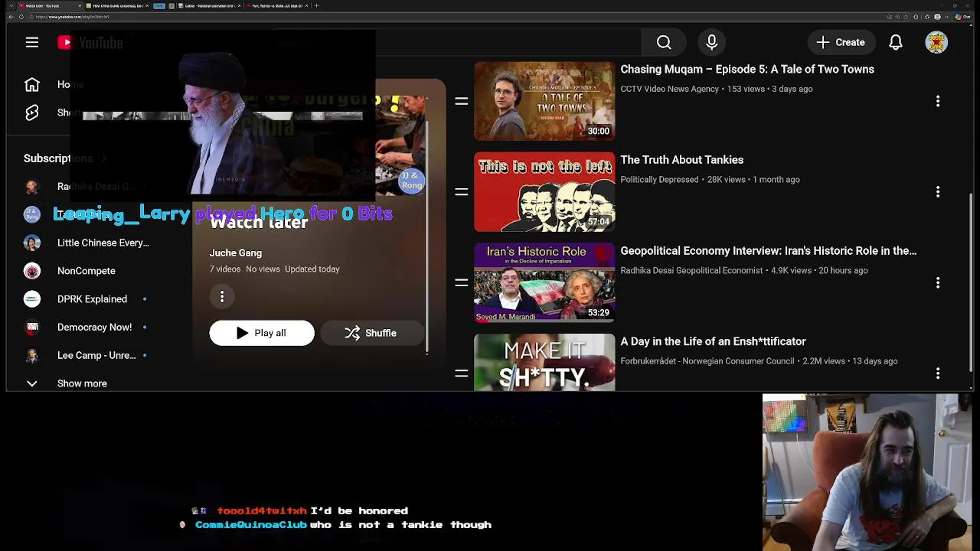The image size is (980, 551).
Task: Click the Lee Camp channel avatar
Action: coord(32,356)
